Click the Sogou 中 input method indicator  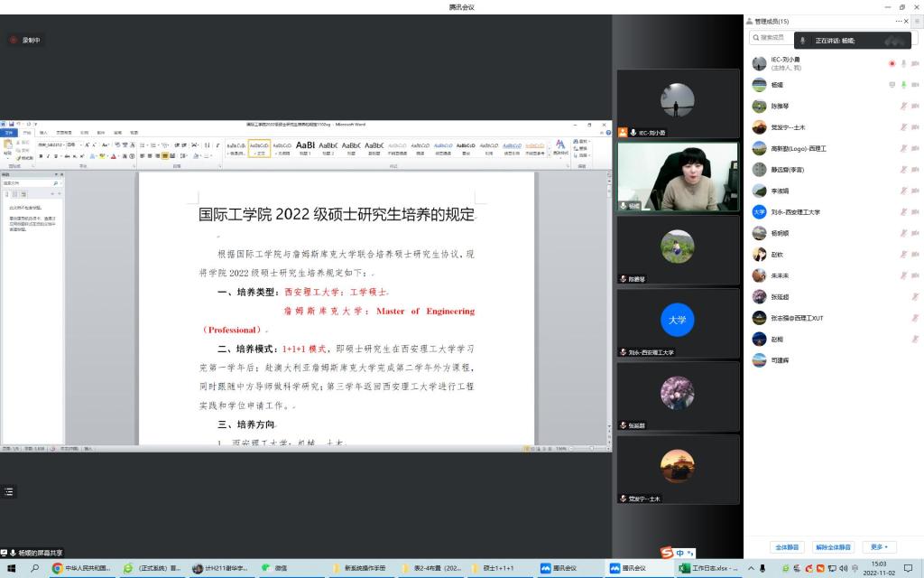679,553
